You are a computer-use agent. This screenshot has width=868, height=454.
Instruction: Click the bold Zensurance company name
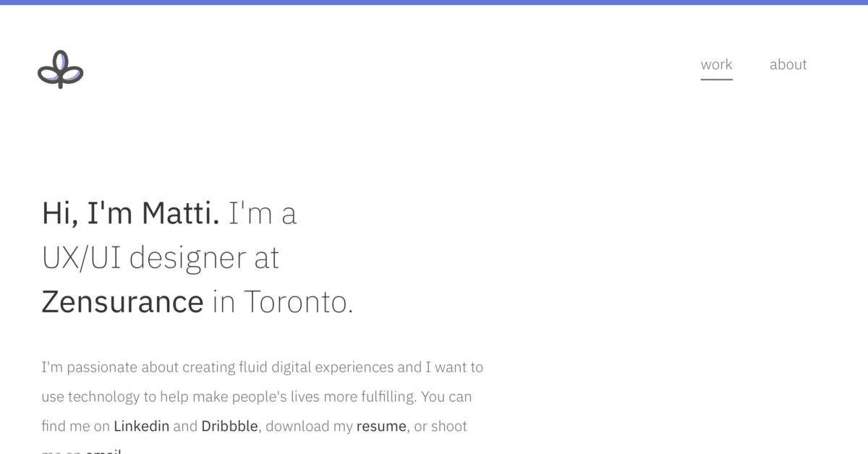[122, 301]
